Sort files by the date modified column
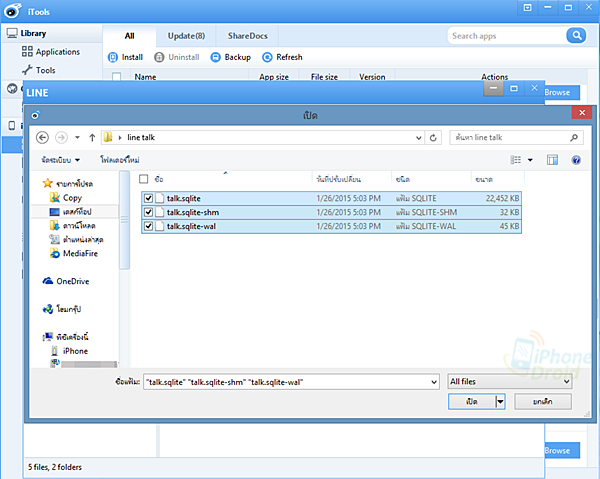 (351, 179)
